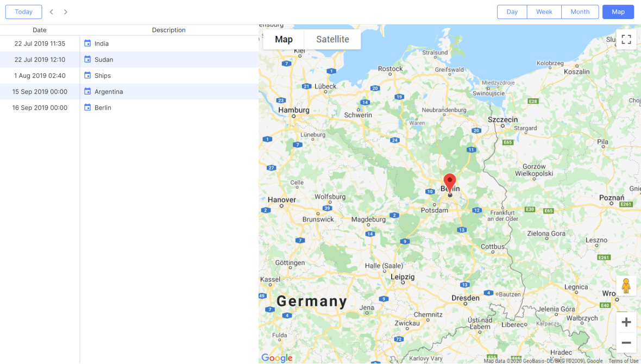Click the calendar icon beside India

pyautogui.click(x=87, y=43)
